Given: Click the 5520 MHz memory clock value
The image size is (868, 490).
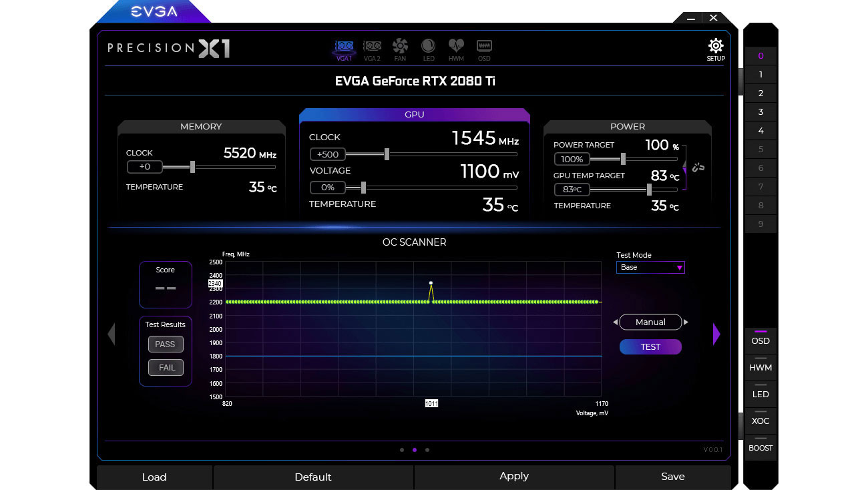Looking at the screenshot, I should [x=250, y=154].
